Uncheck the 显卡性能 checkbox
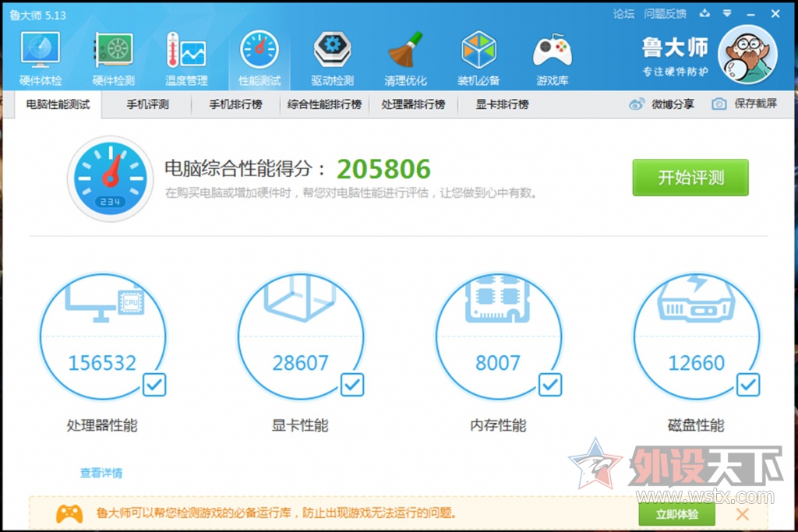 (x=352, y=385)
